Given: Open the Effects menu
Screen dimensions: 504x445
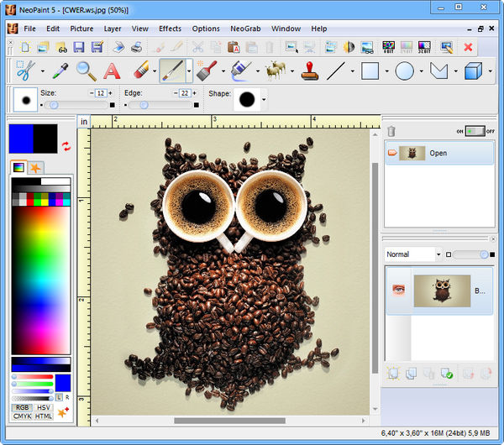Looking at the screenshot, I should (x=170, y=29).
